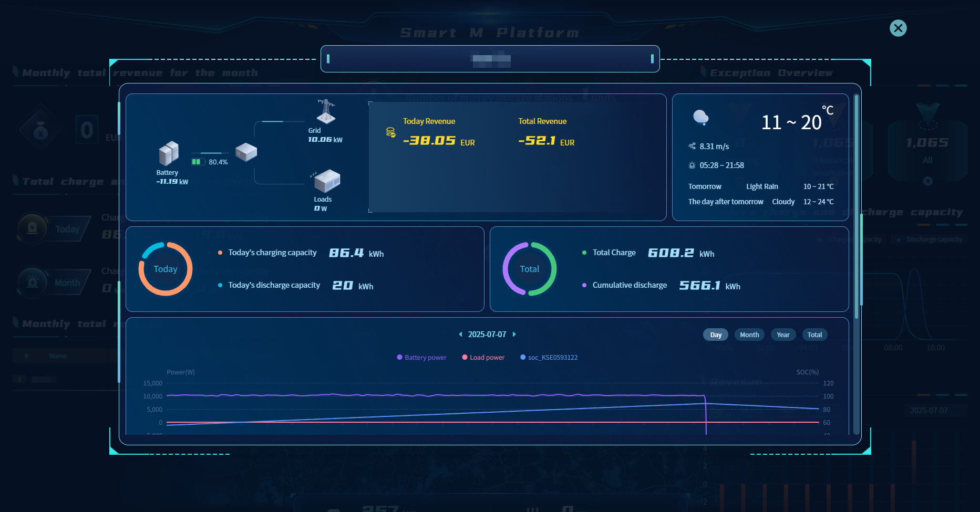Select the Total chart range button
Viewport: 980px width, 512px height.
pos(814,335)
